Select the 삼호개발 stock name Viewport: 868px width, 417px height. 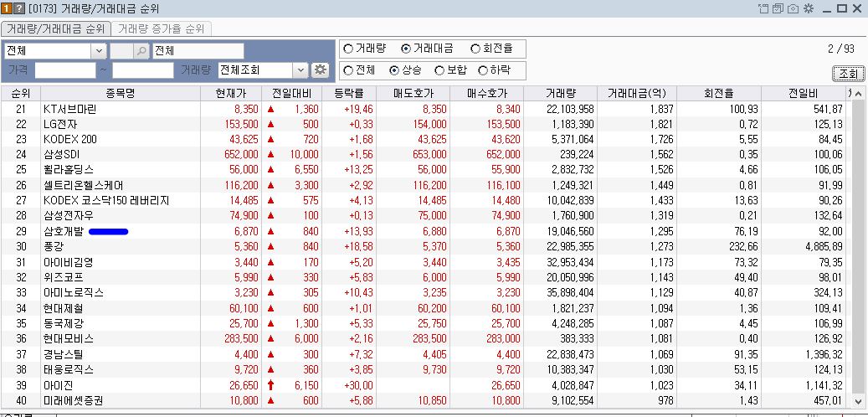tap(63, 231)
